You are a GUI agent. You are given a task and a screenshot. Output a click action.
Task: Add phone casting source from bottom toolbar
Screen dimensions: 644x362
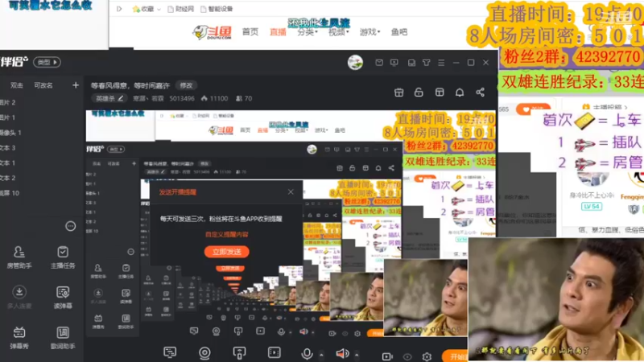coord(239,352)
